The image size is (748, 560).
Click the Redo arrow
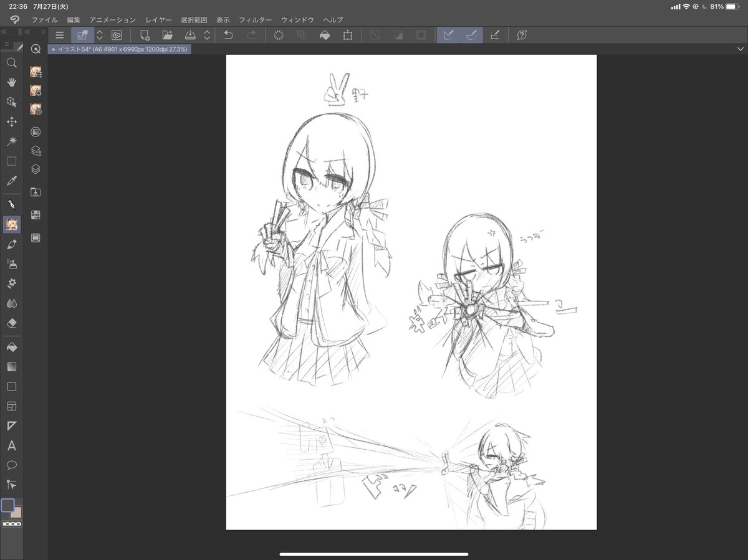[x=251, y=35]
